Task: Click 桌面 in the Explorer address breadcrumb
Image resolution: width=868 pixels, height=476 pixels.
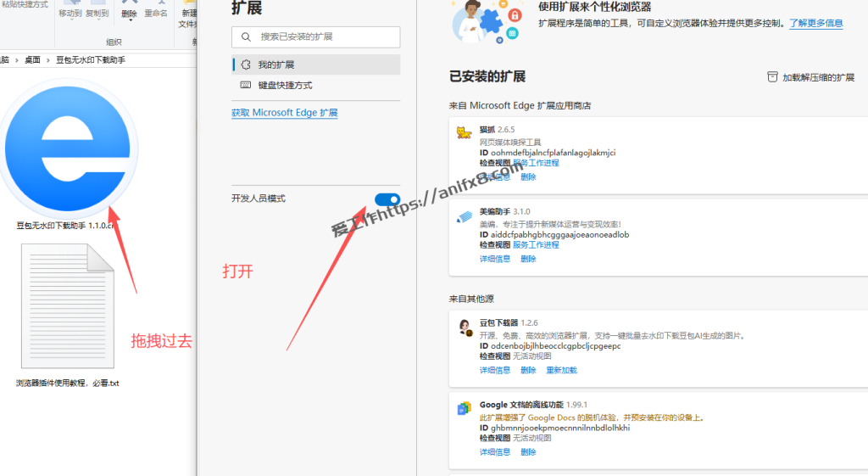Action: coord(32,60)
